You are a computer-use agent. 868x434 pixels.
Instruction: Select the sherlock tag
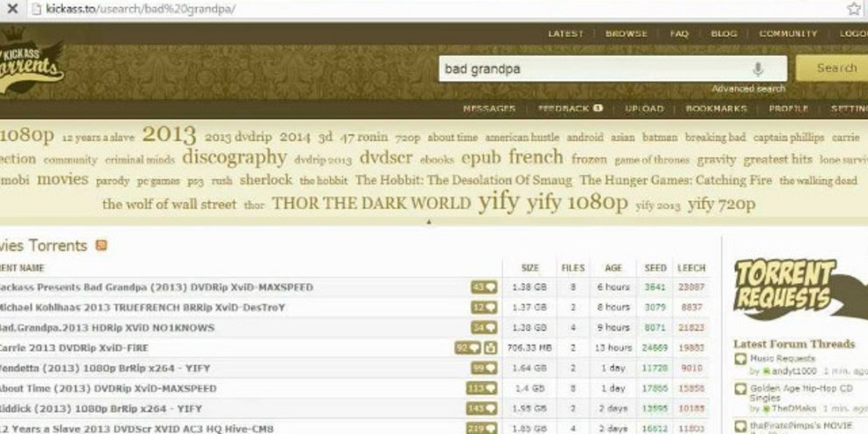(266, 180)
